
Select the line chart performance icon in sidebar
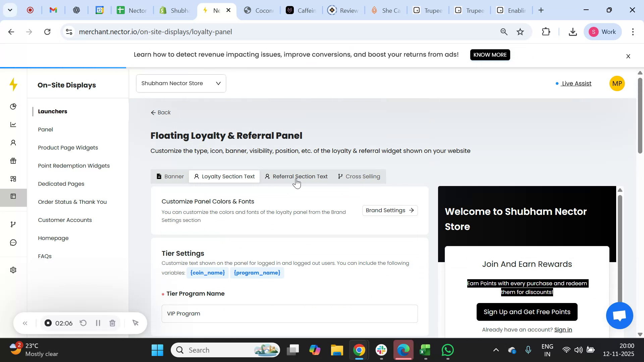coord(13,124)
